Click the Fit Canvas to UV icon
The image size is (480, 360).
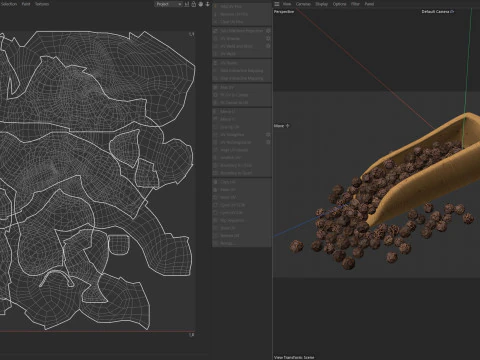tap(215, 103)
